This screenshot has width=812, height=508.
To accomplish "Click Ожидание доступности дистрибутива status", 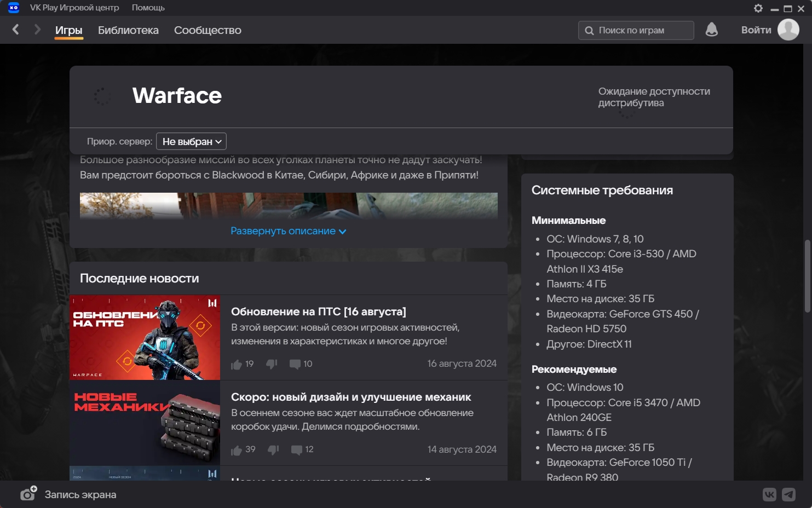I will coord(654,97).
